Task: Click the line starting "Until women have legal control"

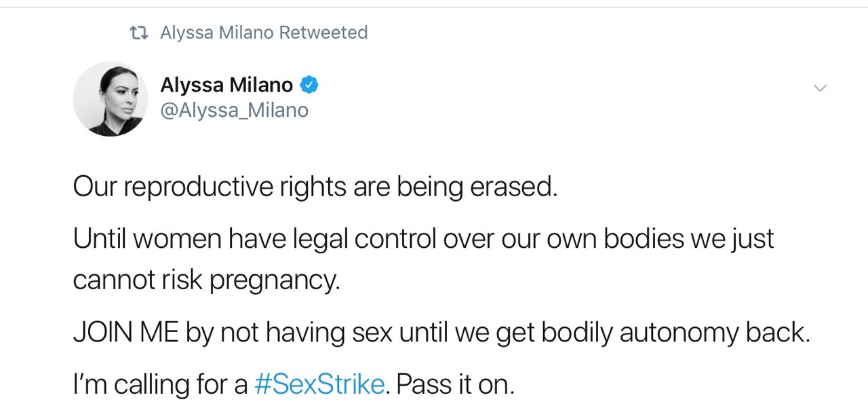Action: coord(423,238)
